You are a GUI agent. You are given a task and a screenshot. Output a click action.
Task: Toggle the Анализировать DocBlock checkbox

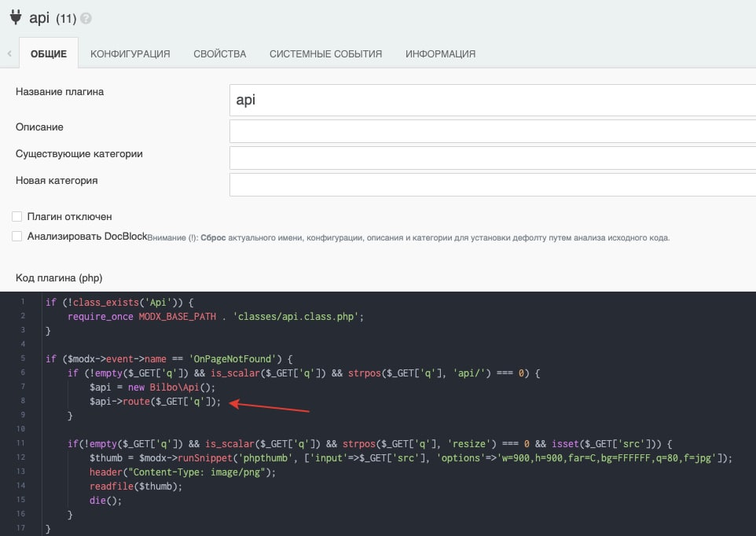[x=17, y=237]
